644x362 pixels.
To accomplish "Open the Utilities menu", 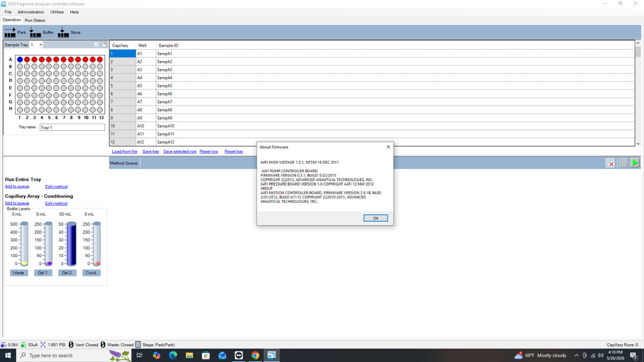I will coord(57,12).
